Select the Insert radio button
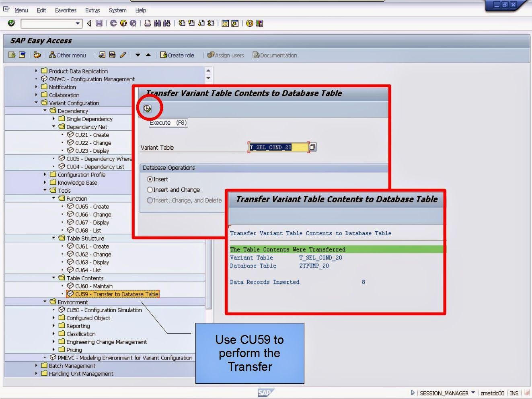The width and height of the screenshot is (532, 399). click(x=150, y=179)
